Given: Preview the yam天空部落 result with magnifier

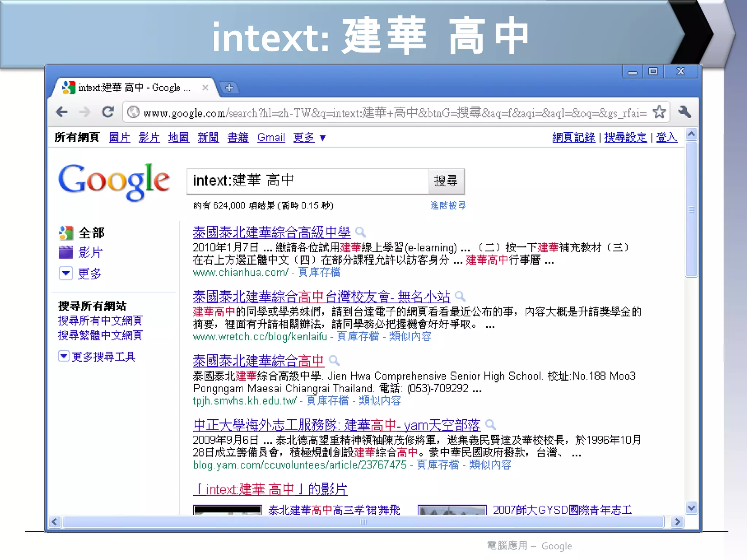Looking at the screenshot, I should [491, 425].
